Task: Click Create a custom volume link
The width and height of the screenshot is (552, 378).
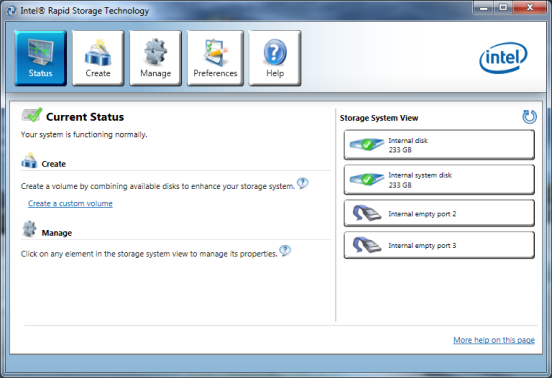Action: click(70, 203)
